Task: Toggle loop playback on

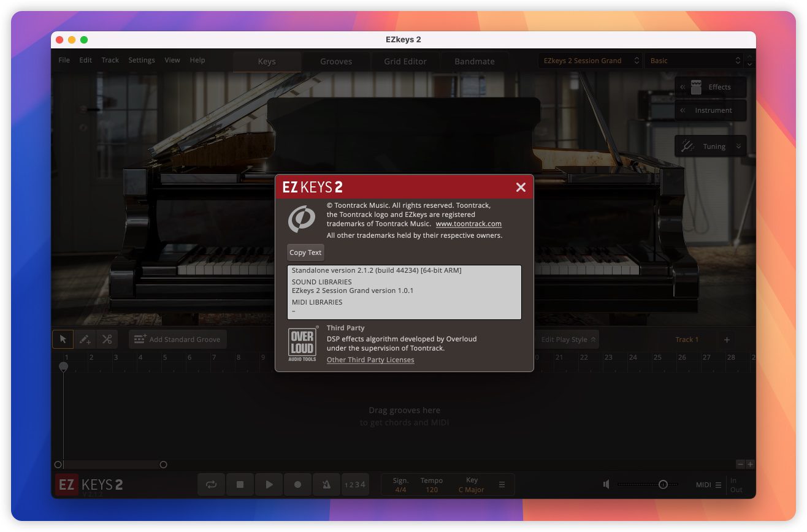Action: click(x=211, y=484)
